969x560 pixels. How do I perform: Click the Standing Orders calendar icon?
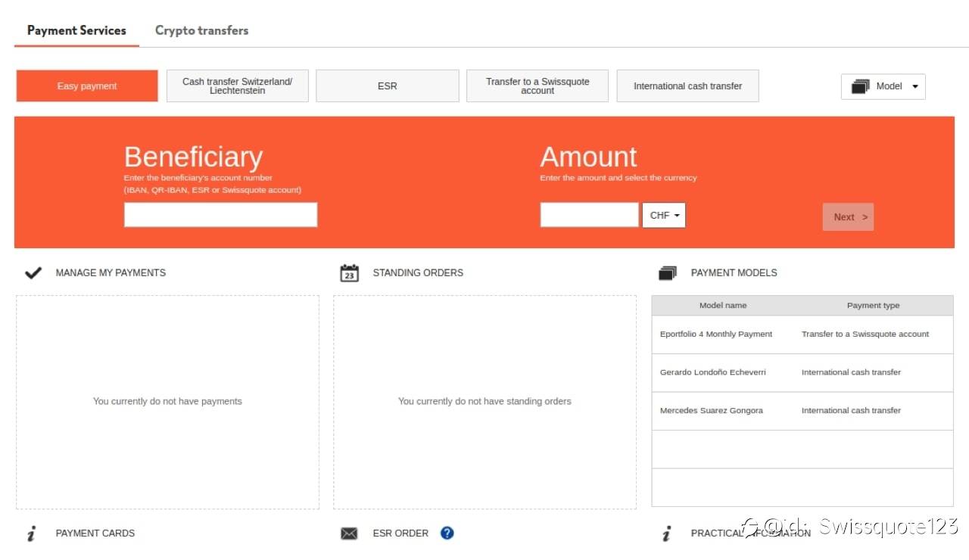349,272
